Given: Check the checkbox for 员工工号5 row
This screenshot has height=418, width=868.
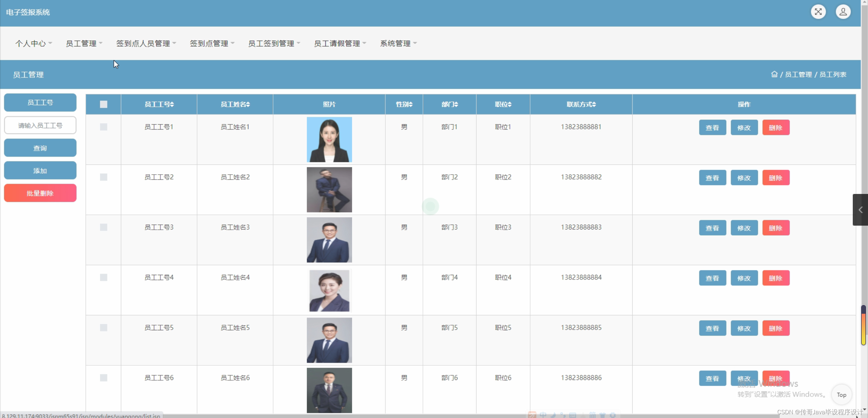Looking at the screenshot, I should (103, 328).
